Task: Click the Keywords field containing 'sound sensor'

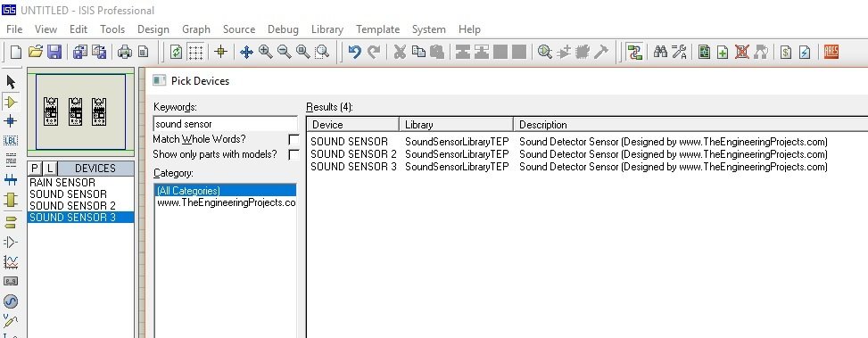Action: pyautogui.click(x=226, y=124)
